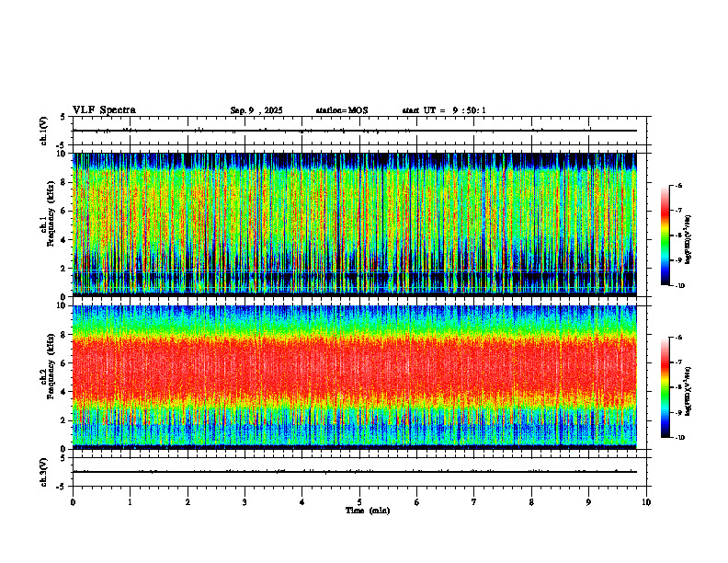Image resolution: width=728 pixels, height=563 pixels.
Task: Click the "station=MOS" header label
Action: 342,110
